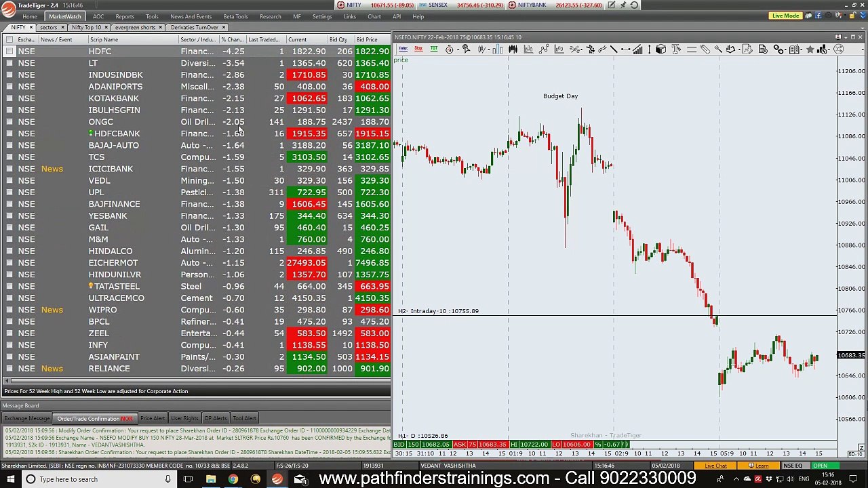
Task: Switch chart to bar chart style
Action: pyautogui.click(x=498, y=49)
